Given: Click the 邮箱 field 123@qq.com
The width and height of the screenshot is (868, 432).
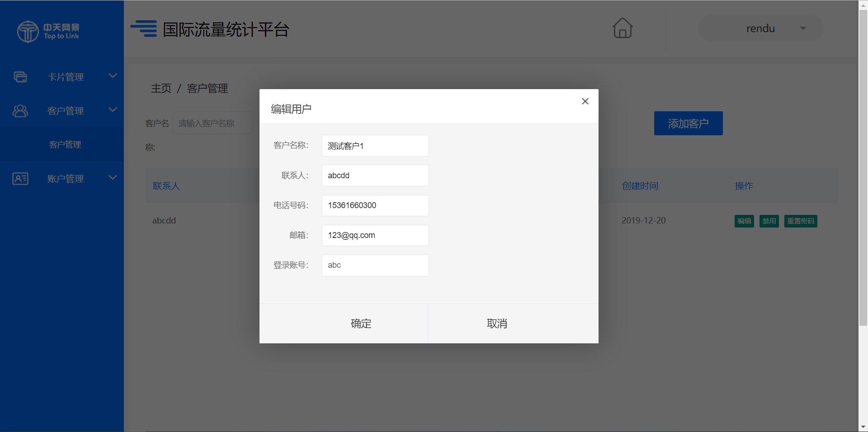Looking at the screenshot, I should (x=375, y=235).
